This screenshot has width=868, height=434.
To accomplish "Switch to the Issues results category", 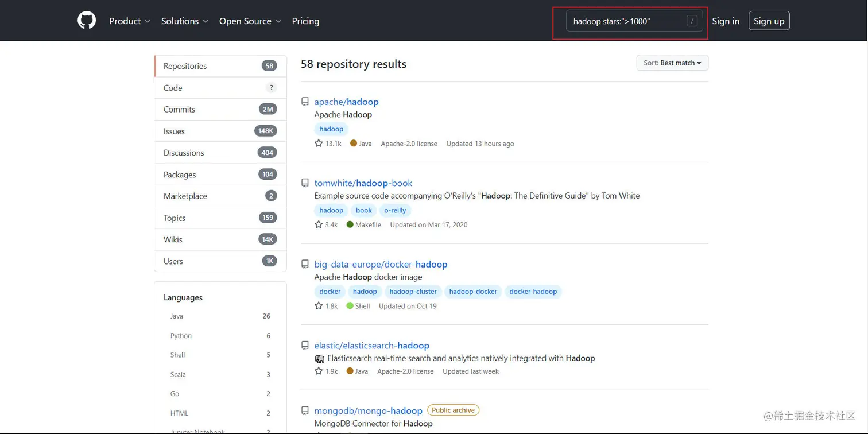I will 175,131.
